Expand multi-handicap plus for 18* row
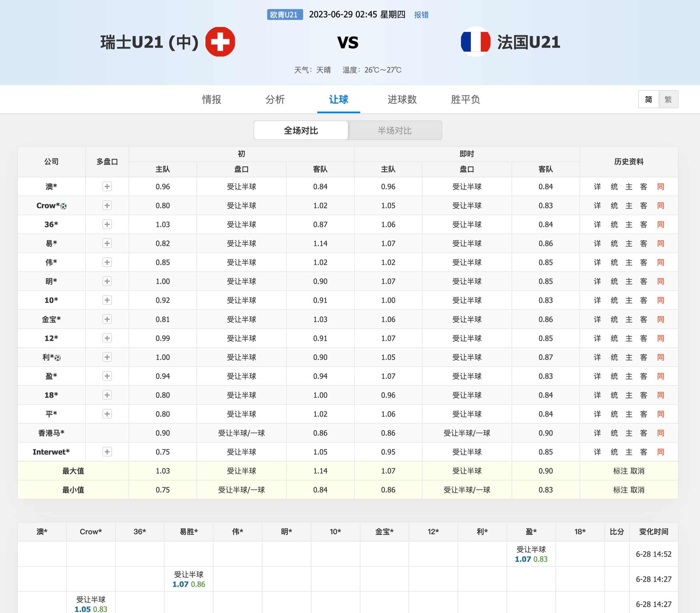Screen dimensions: 700x613 [107, 395]
